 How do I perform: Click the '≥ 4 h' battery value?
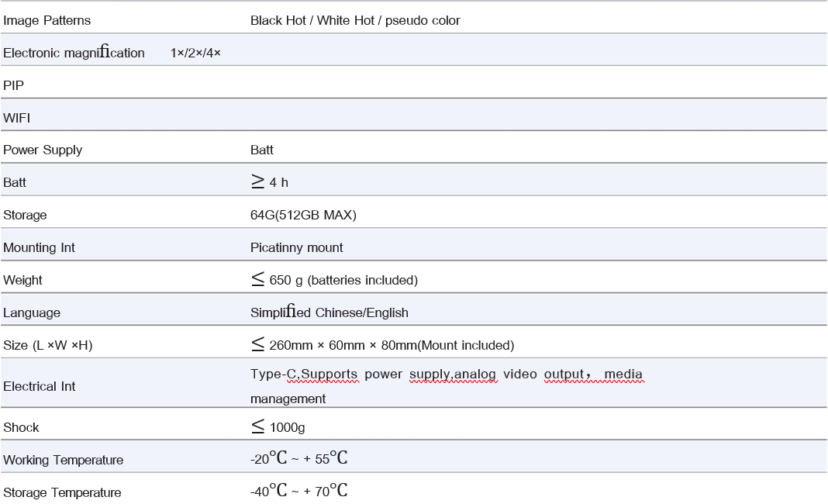tap(269, 182)
